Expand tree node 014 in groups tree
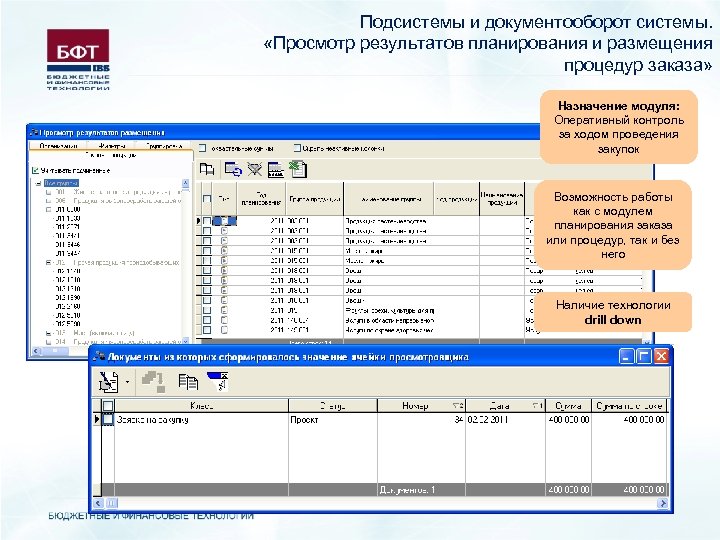 pos(48,342)
